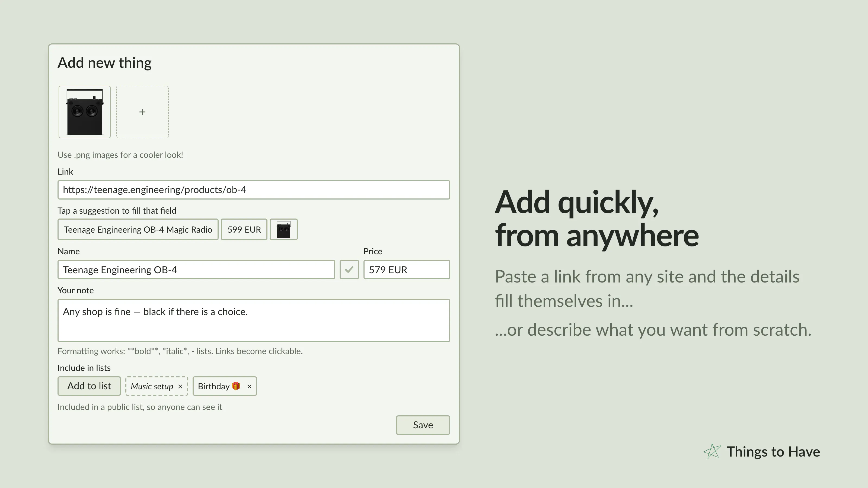Add another image with the plus box
Screen dimensions: 868x488
pos(142,112)
